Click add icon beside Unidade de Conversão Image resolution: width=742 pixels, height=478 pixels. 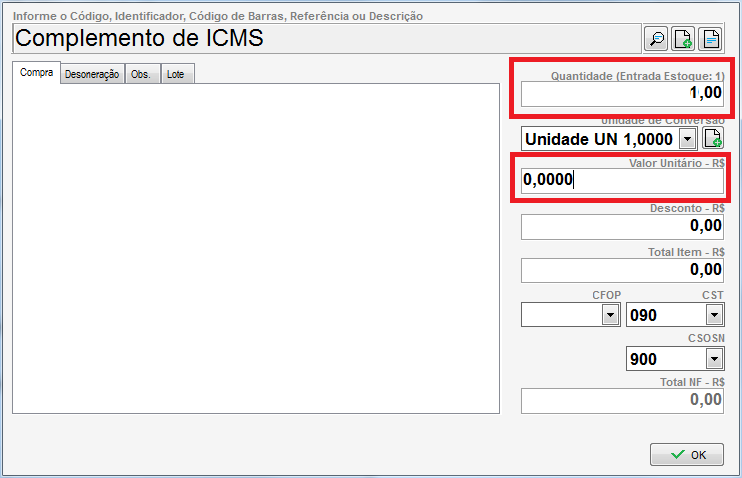pyautogui.click(x=712, y=138)
